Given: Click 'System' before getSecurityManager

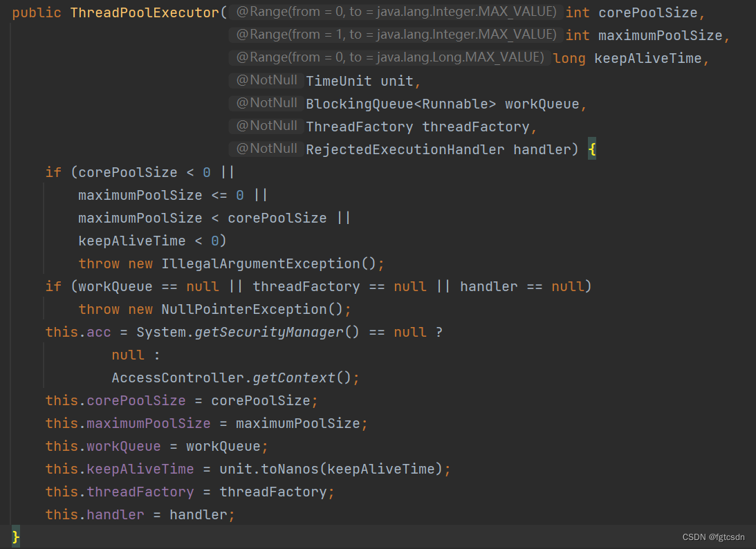Looking at the screenshot, I should pos(161,333).
